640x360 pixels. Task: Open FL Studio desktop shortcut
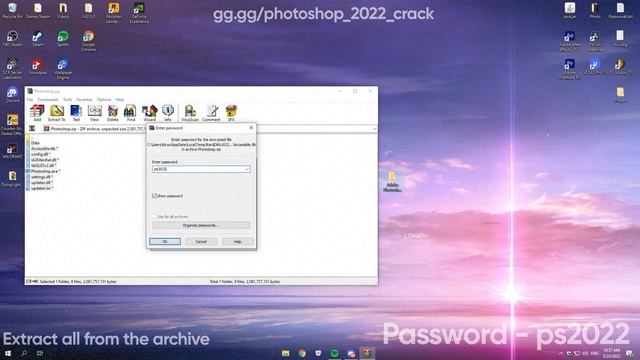coord(620,67)
